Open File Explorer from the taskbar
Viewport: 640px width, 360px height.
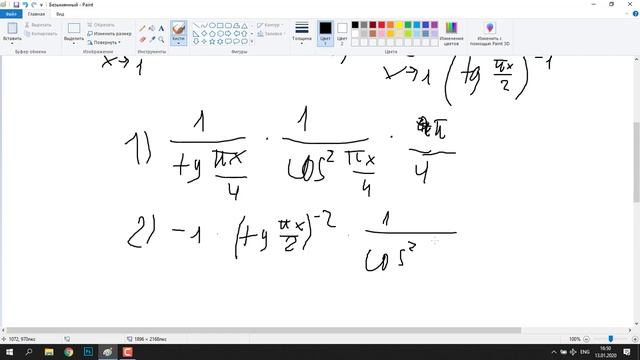49,352
